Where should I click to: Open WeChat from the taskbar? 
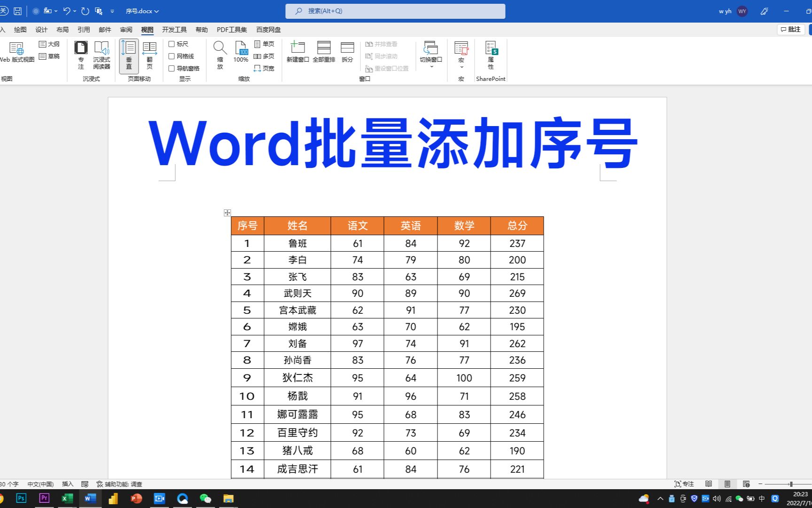pyautogui.click(x=205, y=498)
